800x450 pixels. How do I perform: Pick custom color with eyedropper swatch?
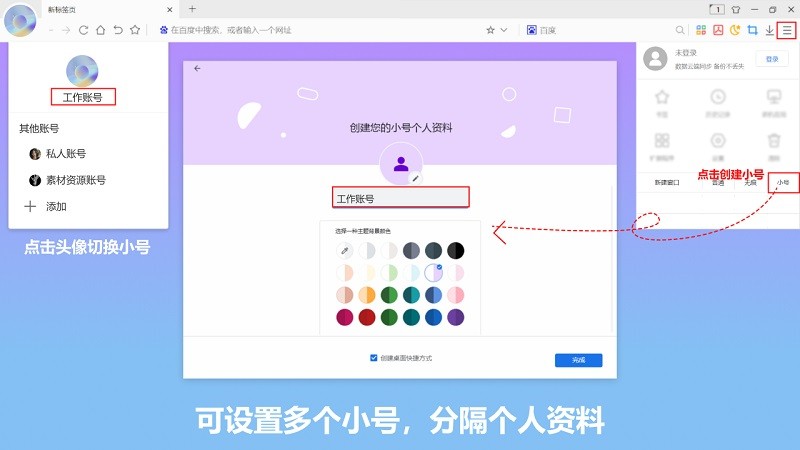click(x=345, y=251)
